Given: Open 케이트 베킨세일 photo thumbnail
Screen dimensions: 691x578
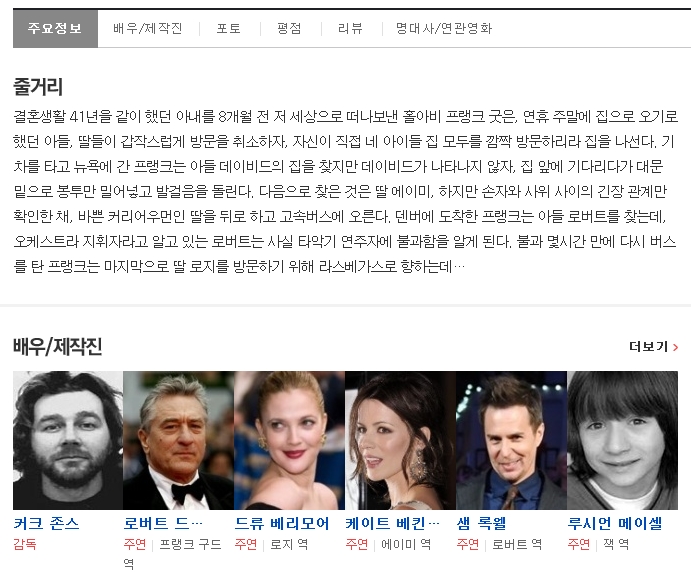Looking at the screenshot, I should [x=400, y=440].
